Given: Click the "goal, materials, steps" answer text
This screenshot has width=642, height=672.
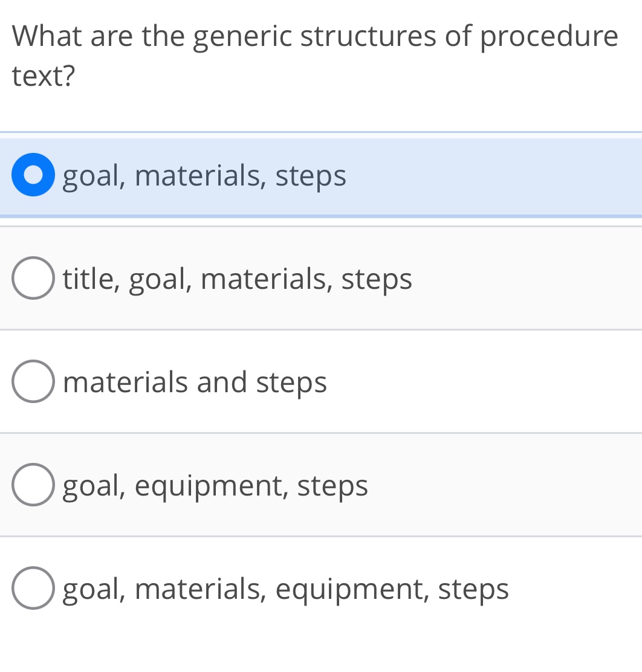Looking at the screenshot, I should (x=204, y=176).
